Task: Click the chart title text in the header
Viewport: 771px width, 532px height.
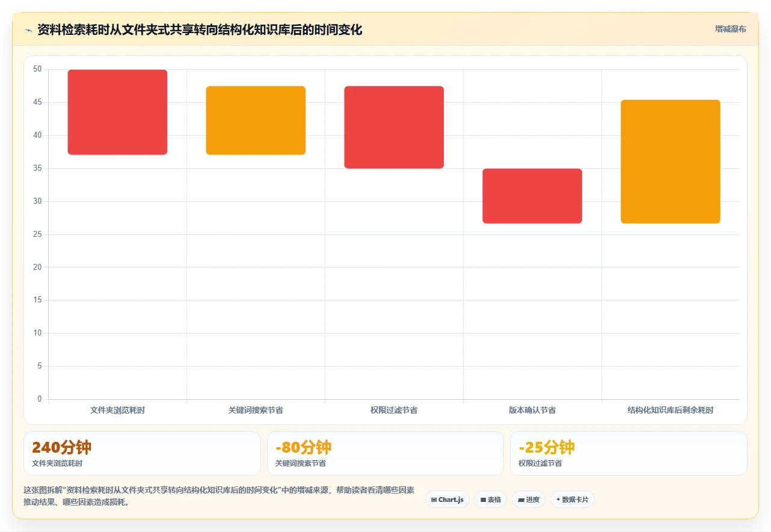Action: pos(200,30)
